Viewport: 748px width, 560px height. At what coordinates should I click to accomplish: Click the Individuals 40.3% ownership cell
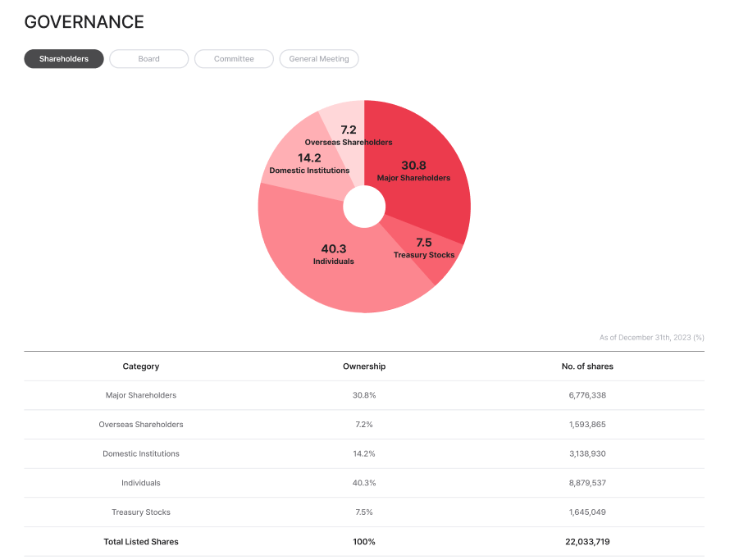pos(364,483)
